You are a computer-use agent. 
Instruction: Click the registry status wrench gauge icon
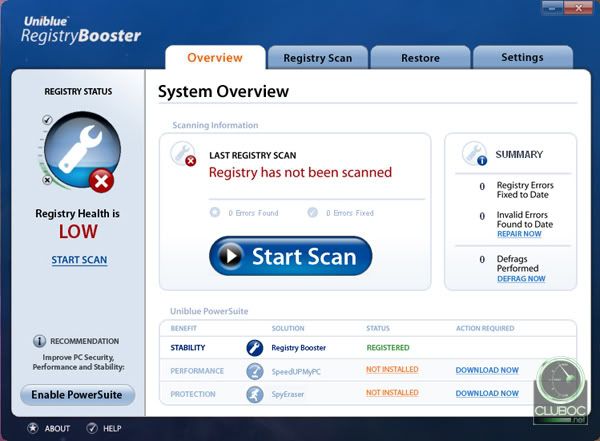(x=82, y=150)
